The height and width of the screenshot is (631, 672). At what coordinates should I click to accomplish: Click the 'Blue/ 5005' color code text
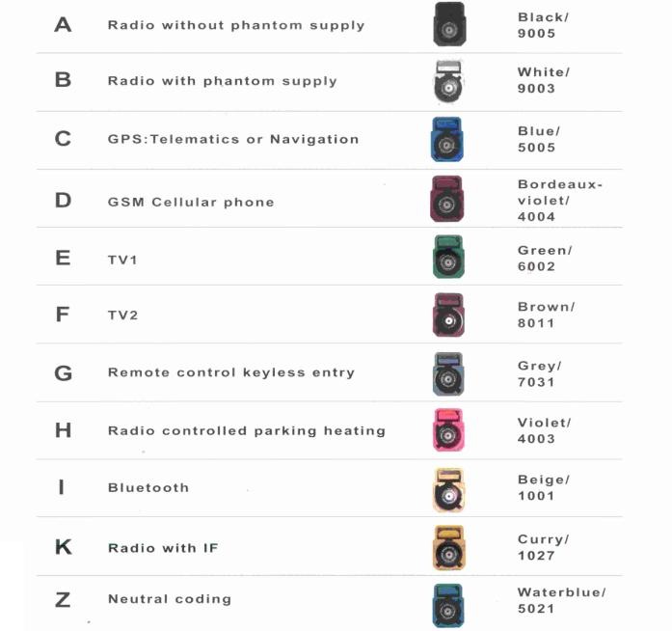click(x=539, y=139)
